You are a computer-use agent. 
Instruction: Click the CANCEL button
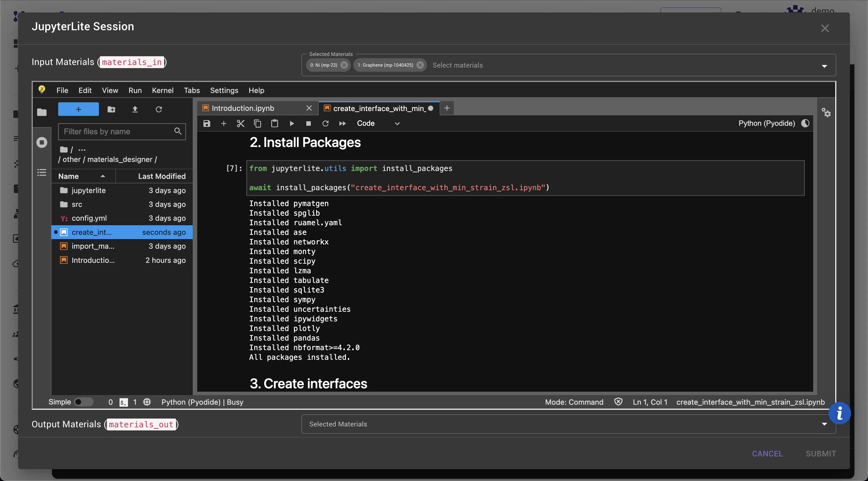[x=767, y=454]
